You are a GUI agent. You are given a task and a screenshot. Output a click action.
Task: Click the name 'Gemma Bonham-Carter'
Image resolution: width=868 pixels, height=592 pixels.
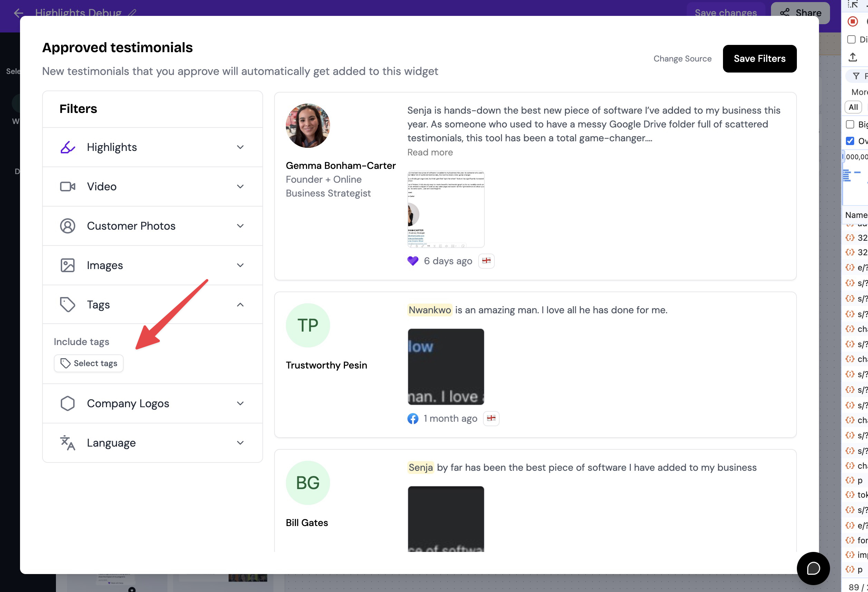click(x=341, y=165)
